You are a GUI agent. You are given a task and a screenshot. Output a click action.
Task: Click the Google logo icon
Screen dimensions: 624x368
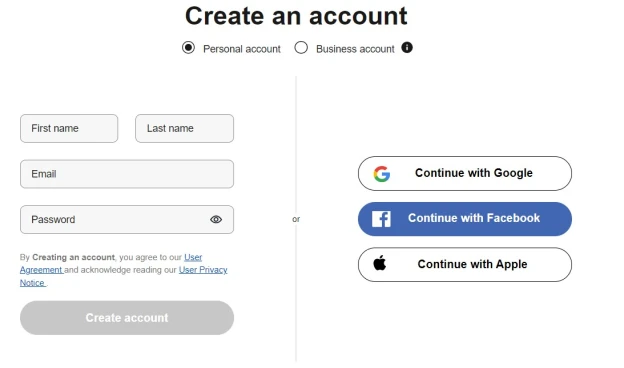(x=382, y=174)
